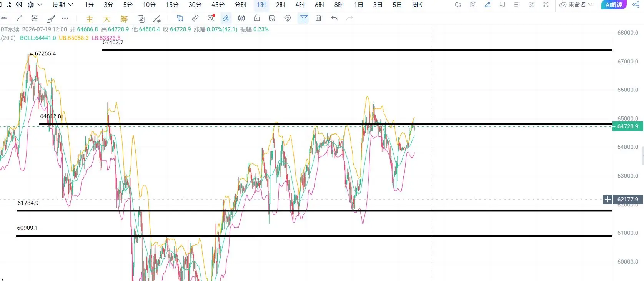Select the parallel channel lines tool
The width and height of the screenshot is (644, 281).
[35, 18]
